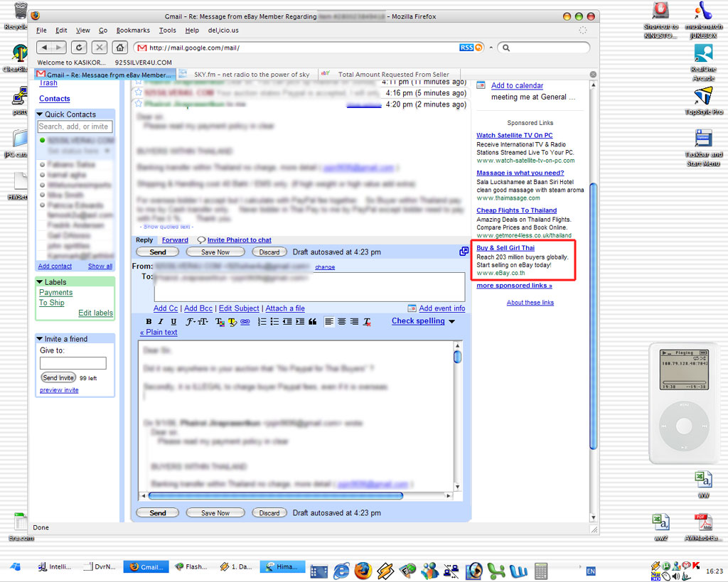The height and width of the screenshot is (582, 728).
Task: Open the del.icio.us menu
Action: (x=223, y=30)
